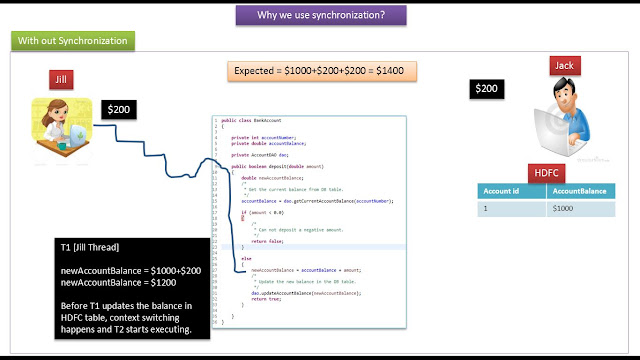The width and height of the screenshot is (640, 360).
Task: Click the 'Before T1 updates the balance' paragraph
Action: (x=126, y=318)
